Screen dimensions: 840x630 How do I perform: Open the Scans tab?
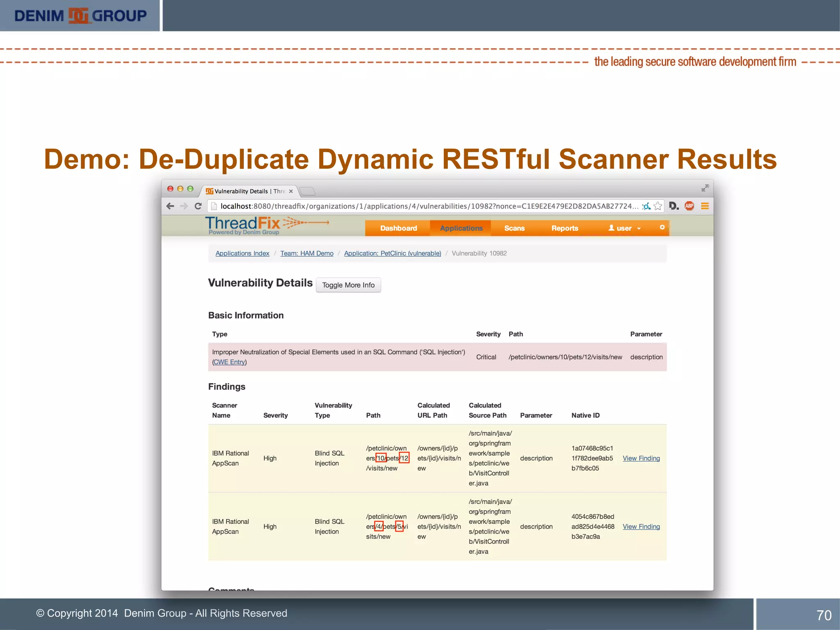coord(514,228)
